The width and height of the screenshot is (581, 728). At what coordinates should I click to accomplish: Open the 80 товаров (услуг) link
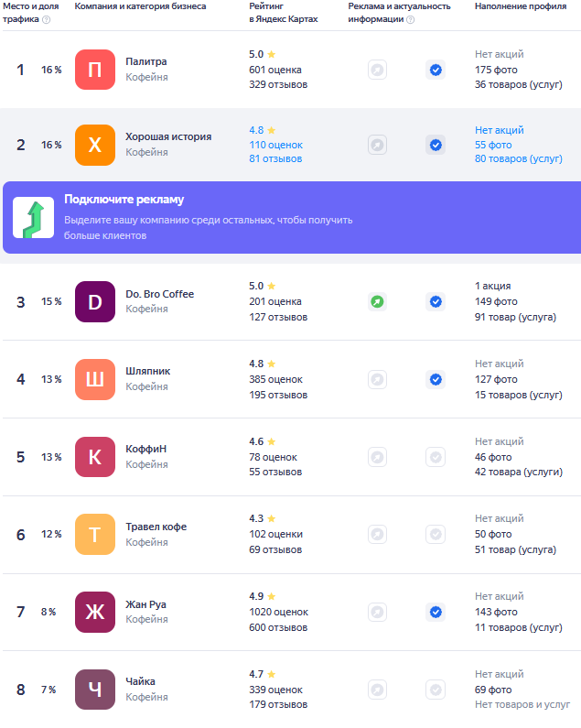(x=519, y=158)
